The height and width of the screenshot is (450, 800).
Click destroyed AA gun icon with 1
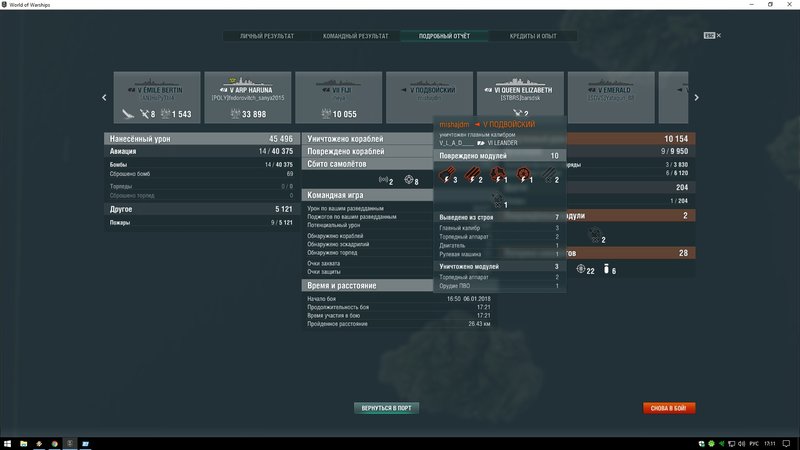(497, 199)
